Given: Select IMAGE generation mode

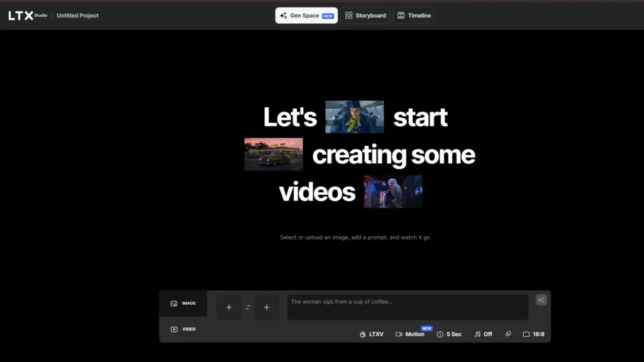Looking at the screenshot, I should tap(183, 304).
